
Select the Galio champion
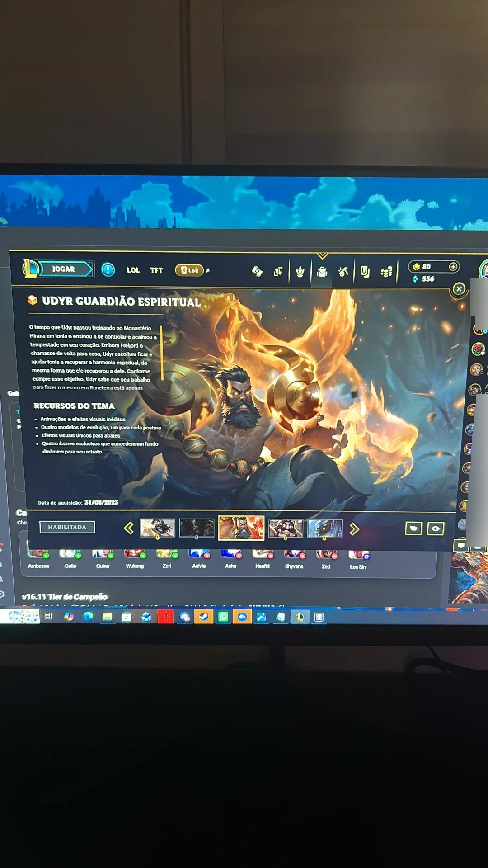tap(70, 559)
